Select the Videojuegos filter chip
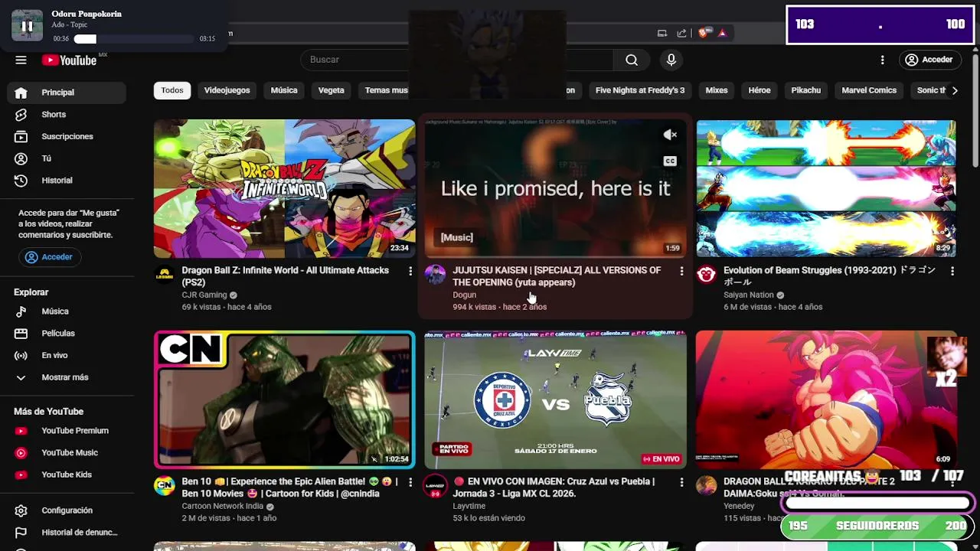 (227, 90)
